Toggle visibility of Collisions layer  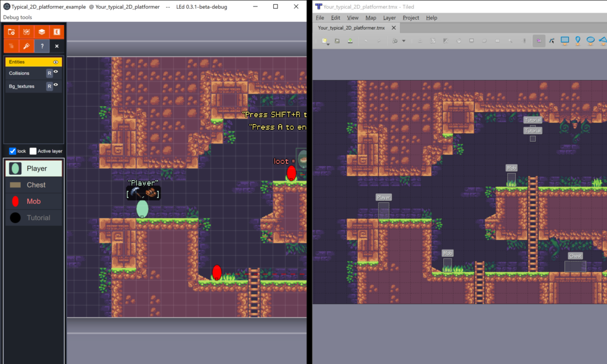click(x=56, y=72)
